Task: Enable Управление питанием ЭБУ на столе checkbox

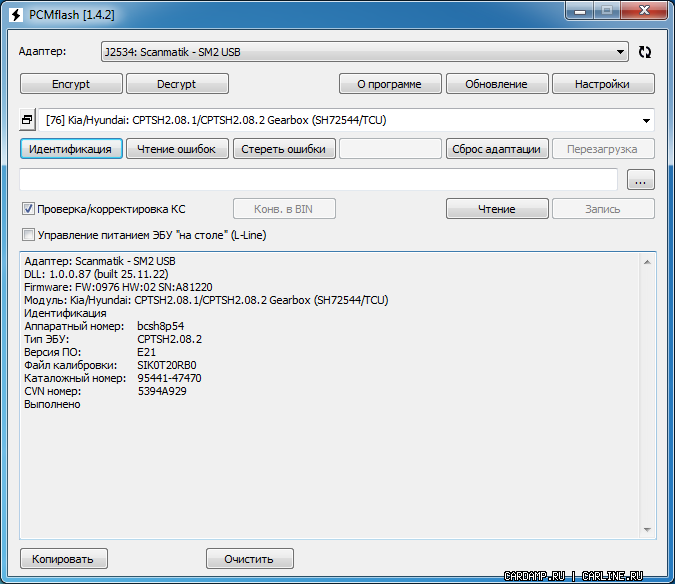Action: click(x=28, y=235)
